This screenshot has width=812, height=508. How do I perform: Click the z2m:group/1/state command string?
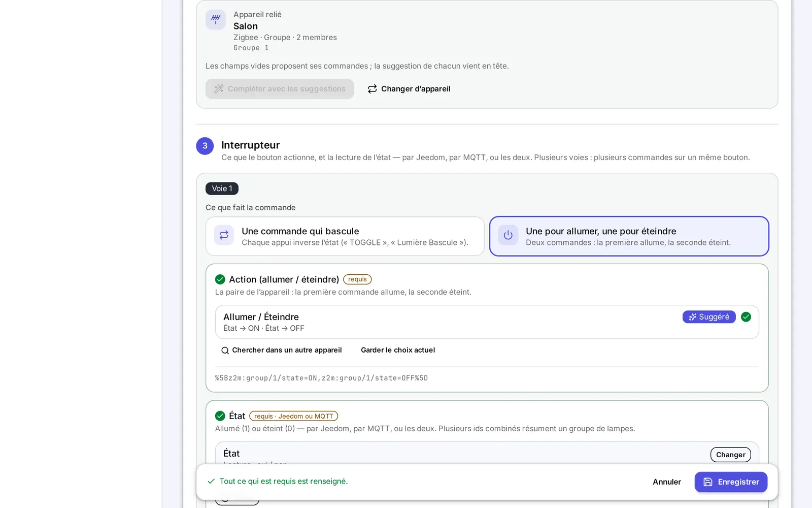(x=321, y=378)
